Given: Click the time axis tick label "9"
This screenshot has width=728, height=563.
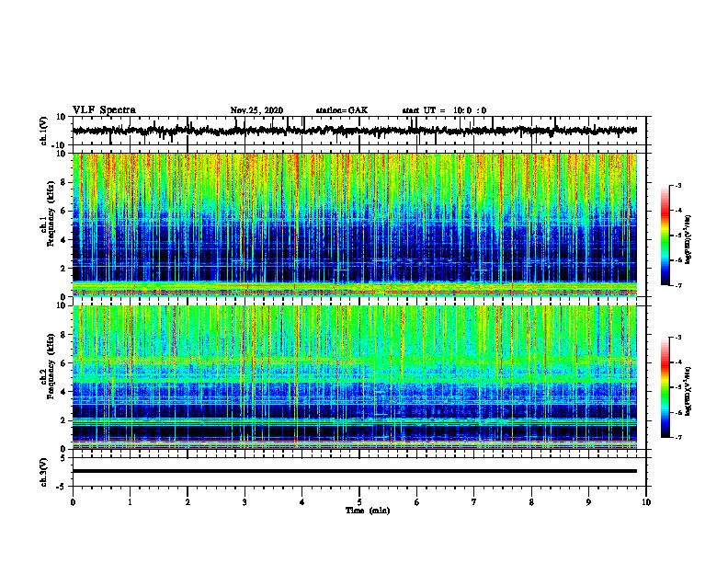Looking at the screenshot, I should [x=588, y=502].
